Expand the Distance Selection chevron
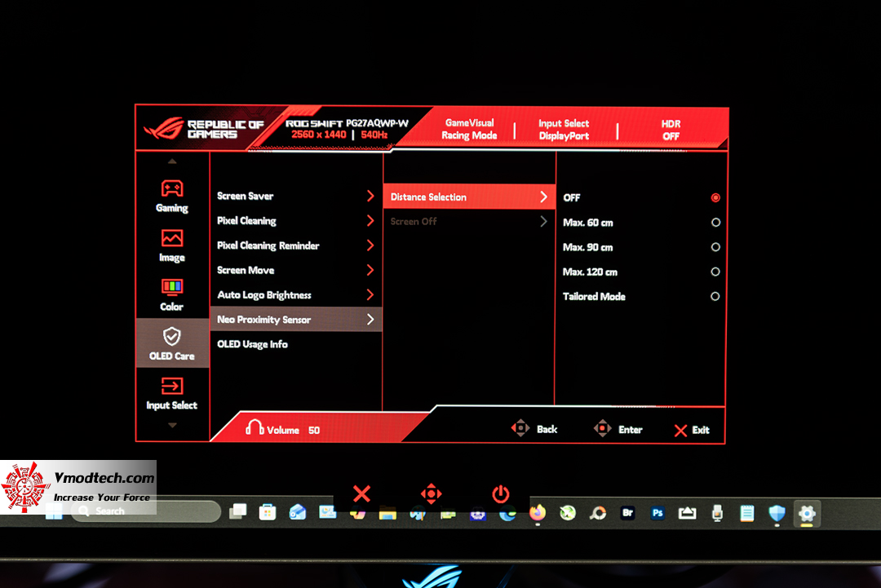Viewport: 881px width, 588px height. coord(543,197)
